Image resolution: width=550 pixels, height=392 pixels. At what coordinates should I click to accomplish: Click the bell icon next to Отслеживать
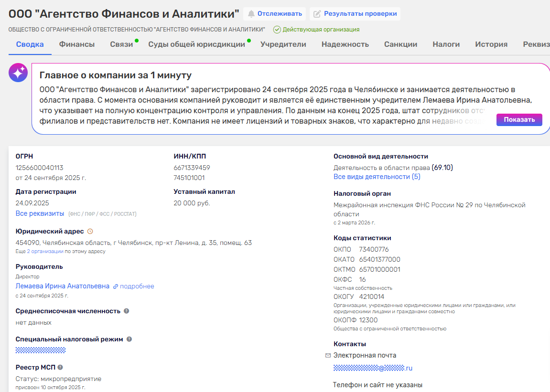point(251,14)
